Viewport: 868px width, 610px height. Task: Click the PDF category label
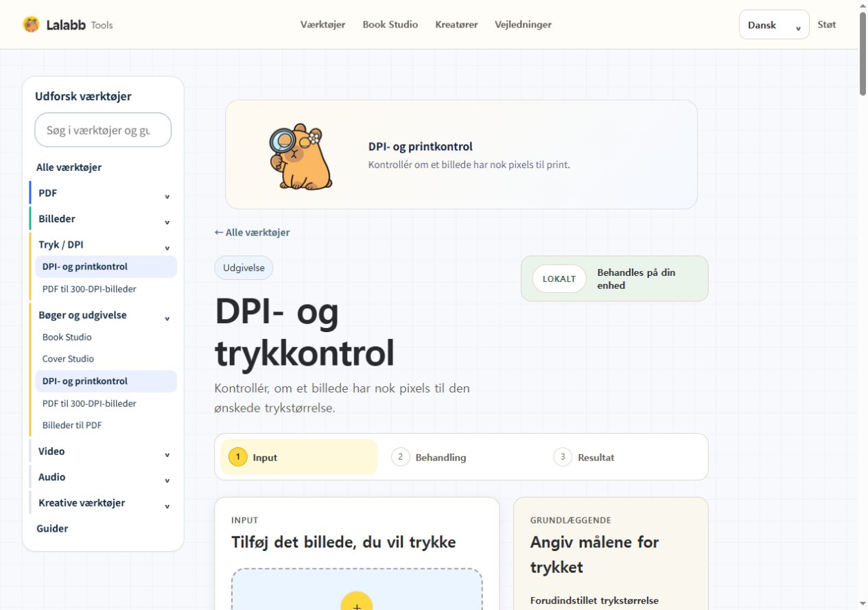coord(47,193)
